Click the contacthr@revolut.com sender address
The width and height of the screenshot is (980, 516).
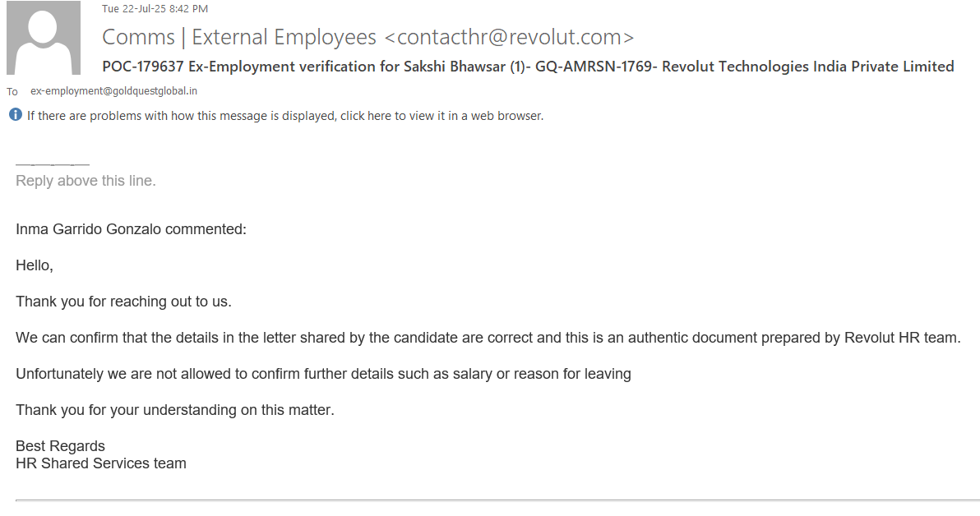[x=510, y=38]
